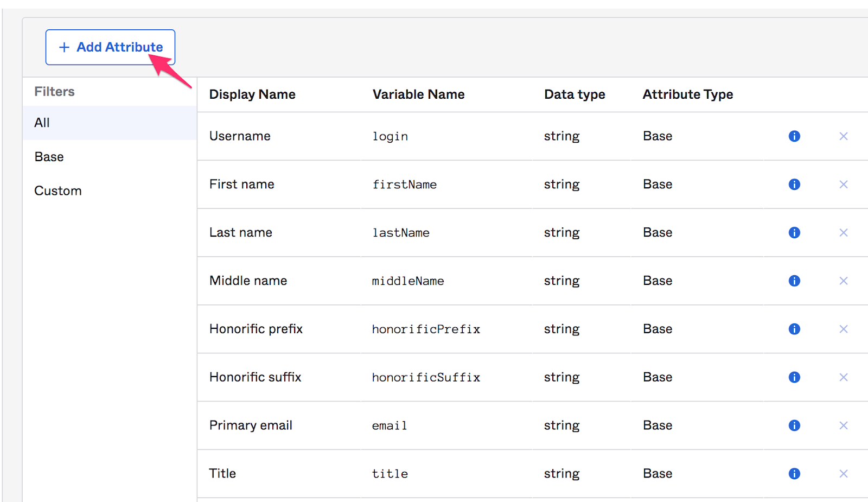Remove the Username attribute
The height and width of the screenshot is (502, 868).
(x=844, y=136)
